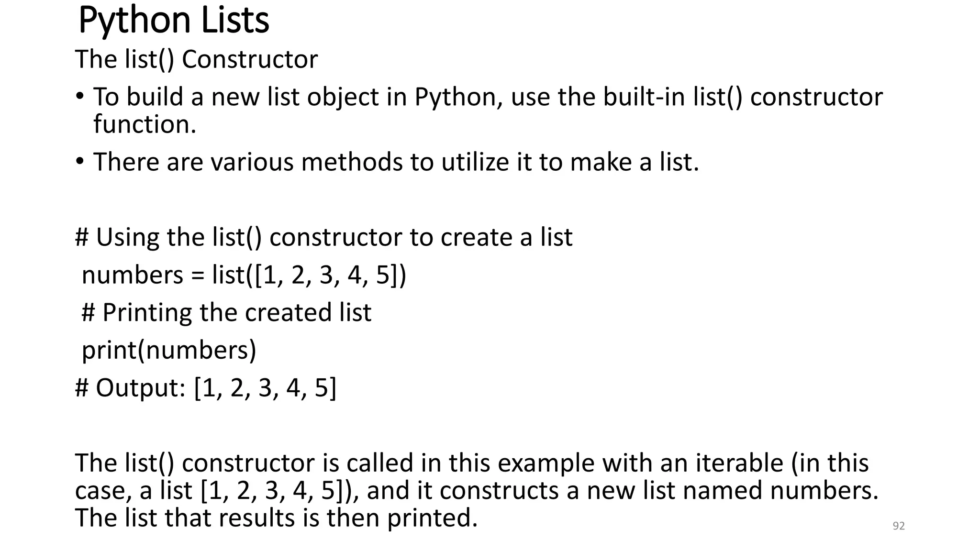Click the word 'Python,' in the first bullet
The height and width of the screenshot is (551, 980).
click(458, 97)
